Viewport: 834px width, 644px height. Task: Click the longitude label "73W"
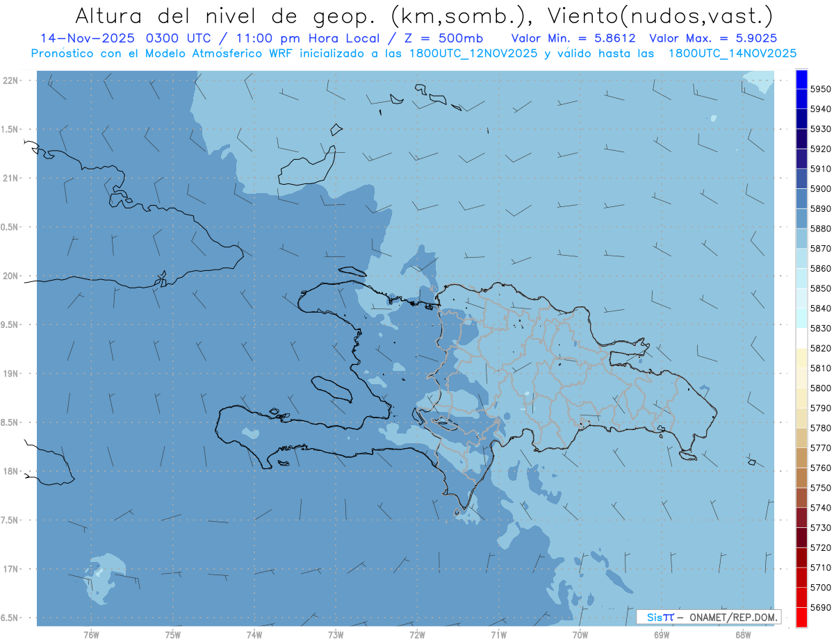336,635
